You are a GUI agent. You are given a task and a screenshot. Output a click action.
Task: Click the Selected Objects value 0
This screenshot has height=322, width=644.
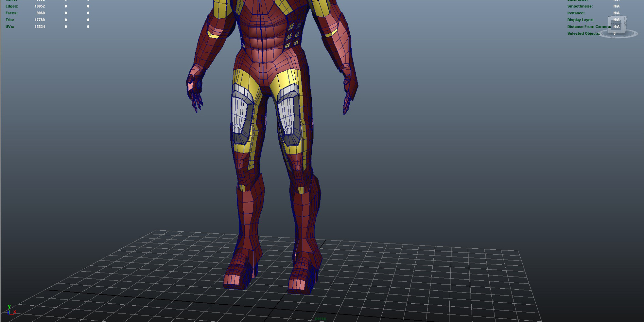pyautogui.click(x=614, y=34)
